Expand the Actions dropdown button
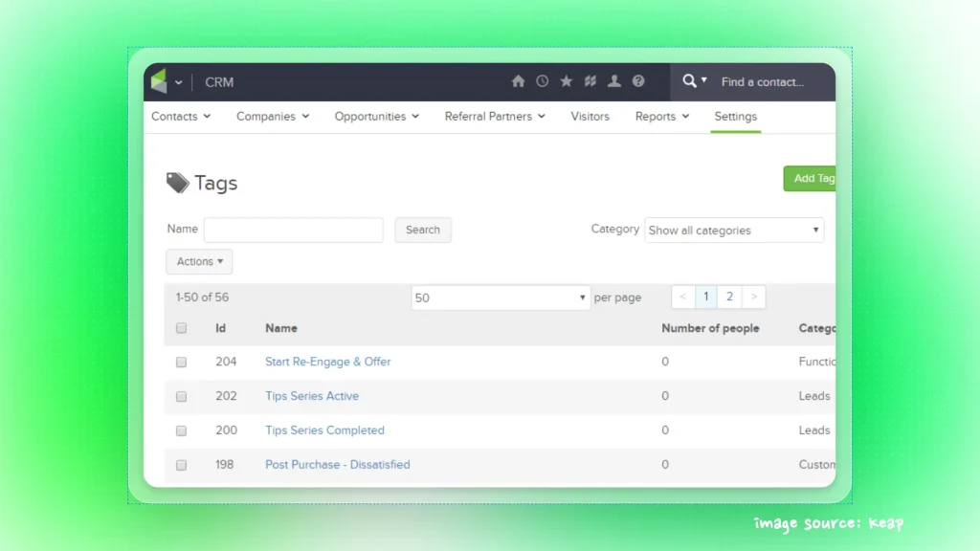Image resolution: width=980 pixels, height=551 pixels. coord(199,262)
